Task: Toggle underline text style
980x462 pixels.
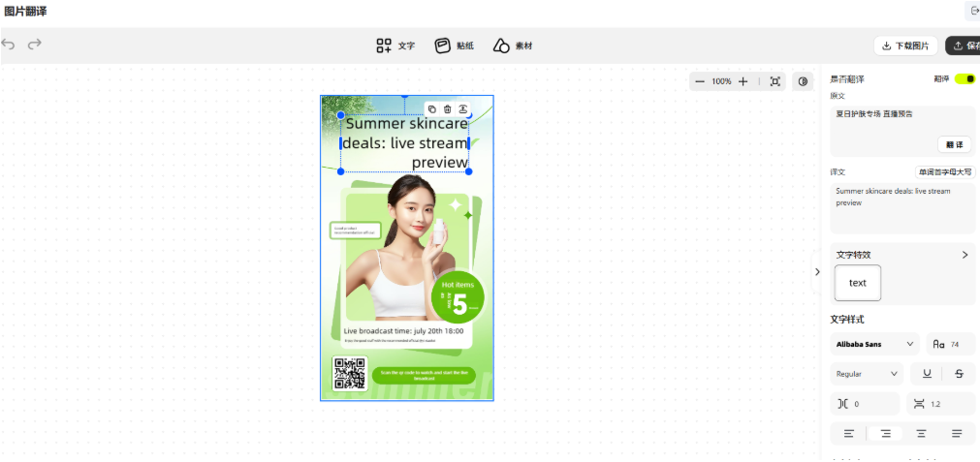Action: pos(928,374)
